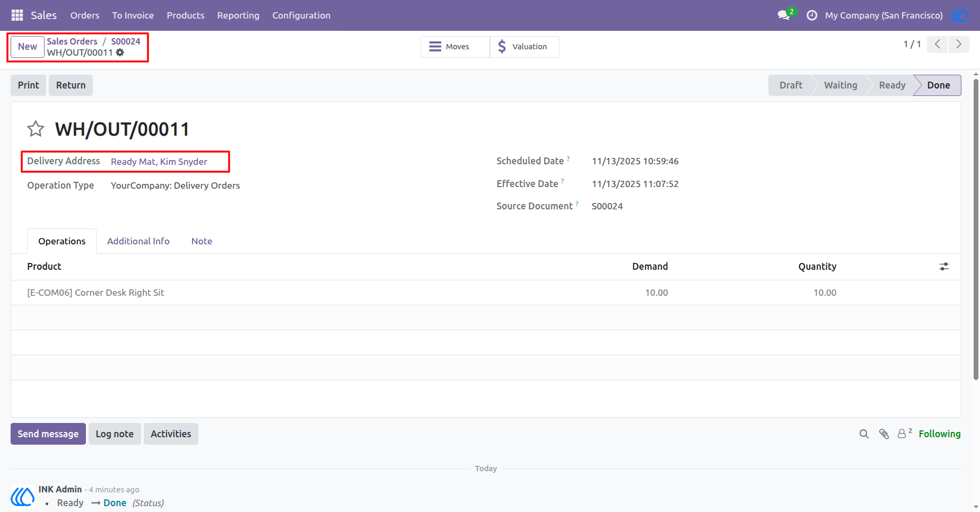
Task: Search messages with magnifier icon
Action: point(864,434)
